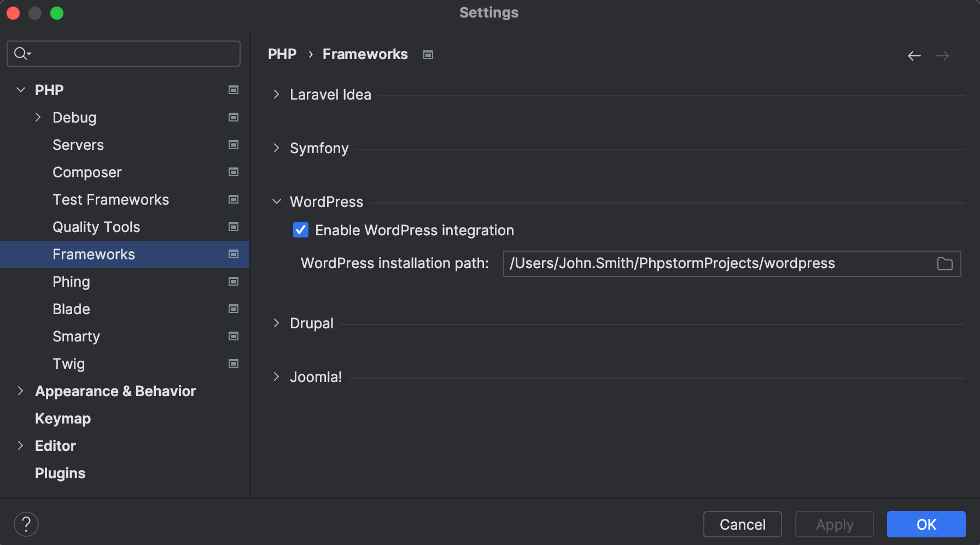Click the panel icon beside the Frameworks breadcrumb

tap(428, 54)
